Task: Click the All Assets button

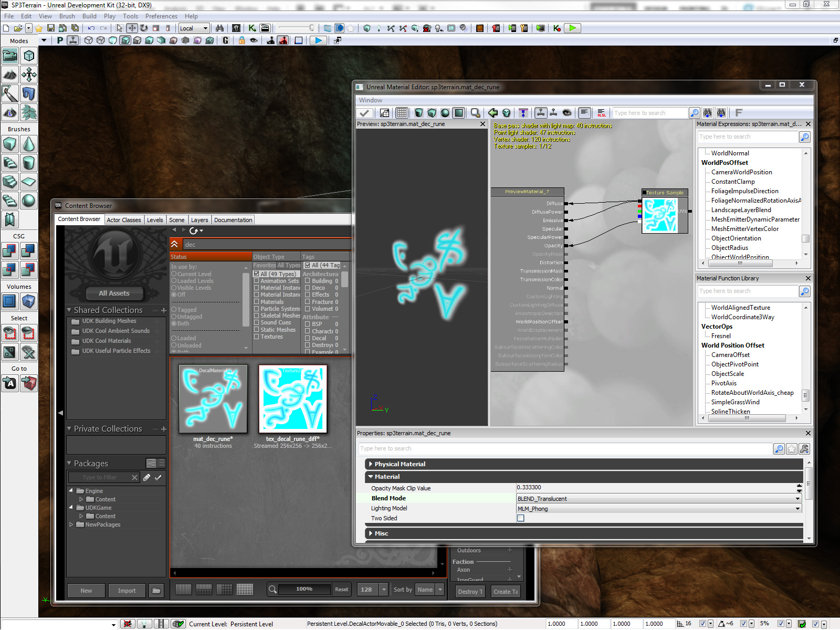Action: (114, 293)
